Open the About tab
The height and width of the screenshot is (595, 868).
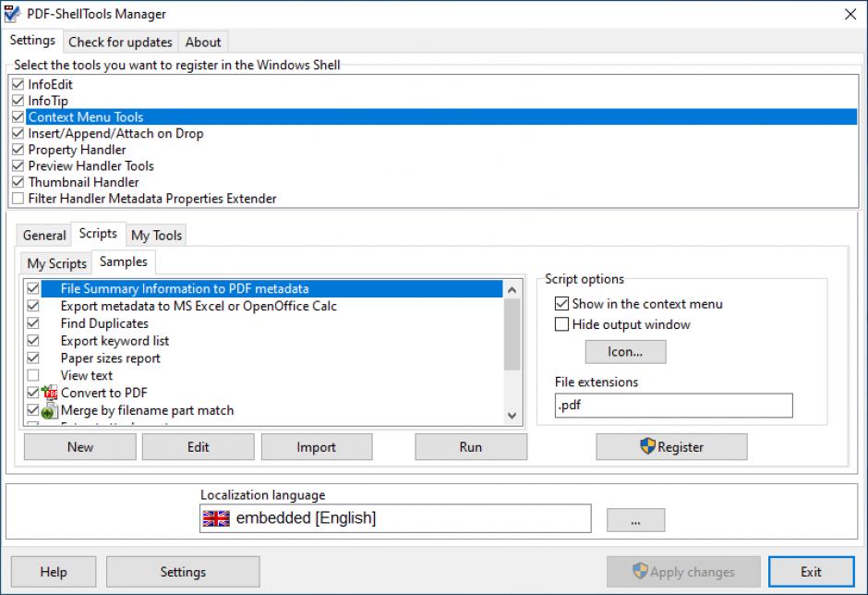203,42
